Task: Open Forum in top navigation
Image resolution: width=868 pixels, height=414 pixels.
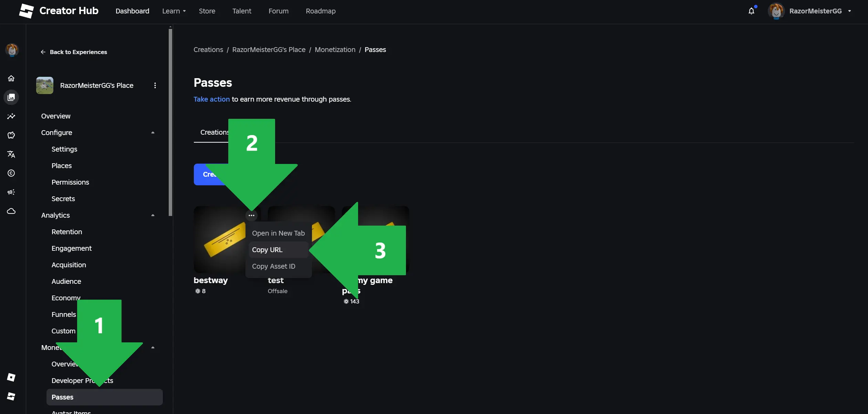Action: [279, 11]
